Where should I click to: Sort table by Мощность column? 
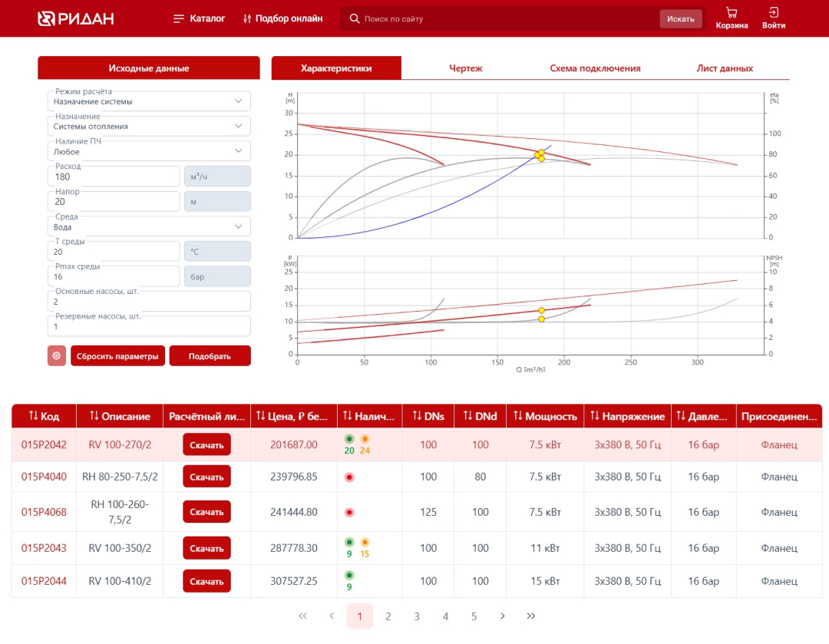click(x=545, y=416)
